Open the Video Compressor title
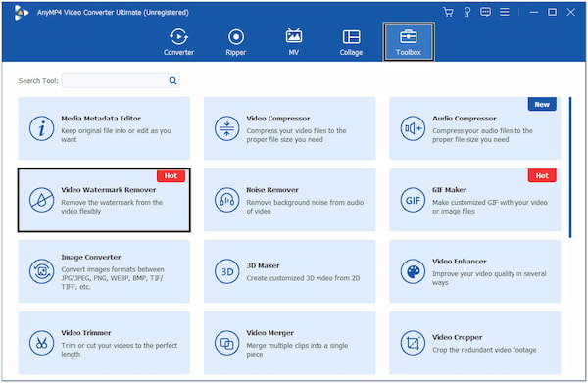The width and height of the screenshot is (588, 383). click(x=278, y=119)
